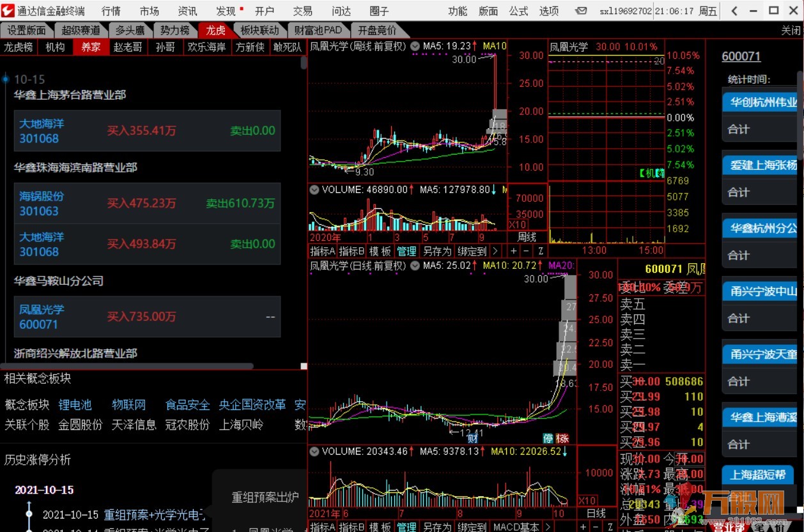This screenshot has height=532, width=804.
Task: Open the 公式 menu
Action: pyautogui.click(x=519, y=11)
